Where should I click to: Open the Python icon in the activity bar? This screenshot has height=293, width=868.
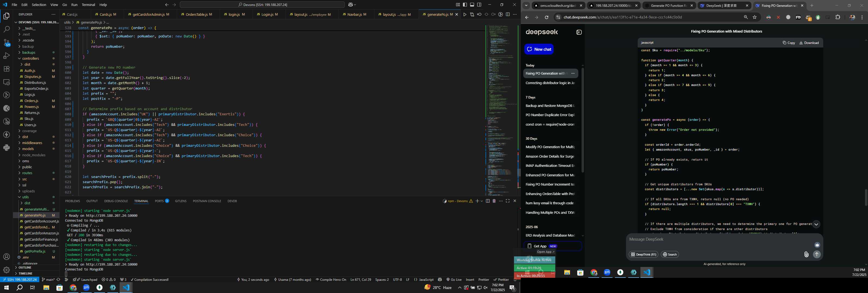(7, 148)
